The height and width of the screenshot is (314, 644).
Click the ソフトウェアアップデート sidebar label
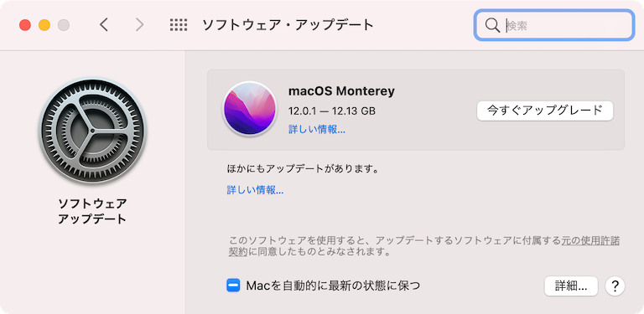[92, 211]
